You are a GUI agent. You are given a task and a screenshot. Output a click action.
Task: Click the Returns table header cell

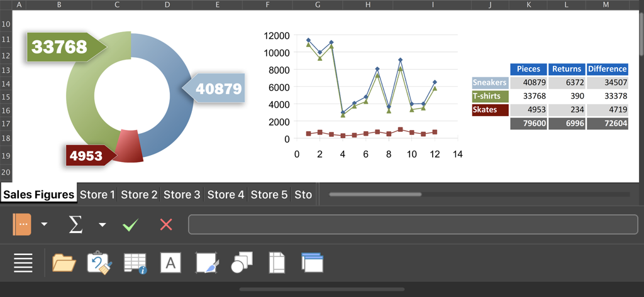click(567, 69)
